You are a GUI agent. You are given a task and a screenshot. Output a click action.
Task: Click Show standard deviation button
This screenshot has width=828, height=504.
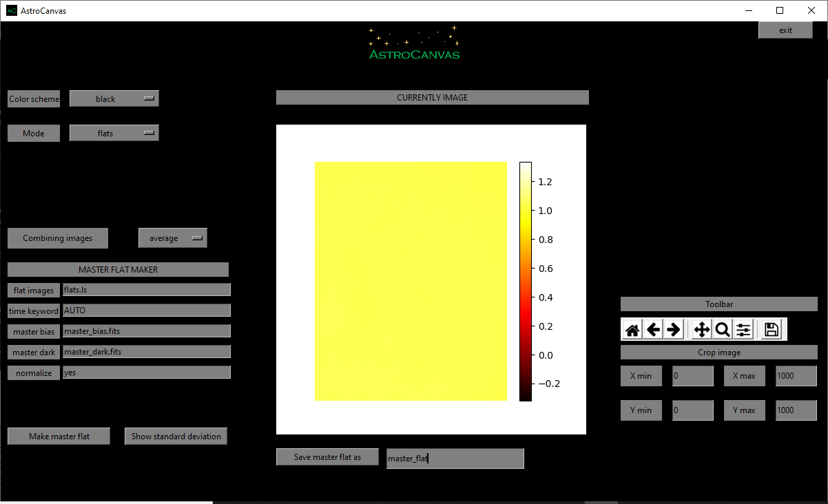tap(176, 436)
